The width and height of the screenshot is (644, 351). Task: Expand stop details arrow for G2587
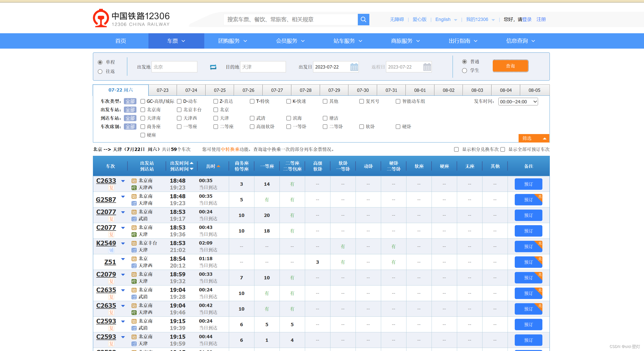point(123,197)
